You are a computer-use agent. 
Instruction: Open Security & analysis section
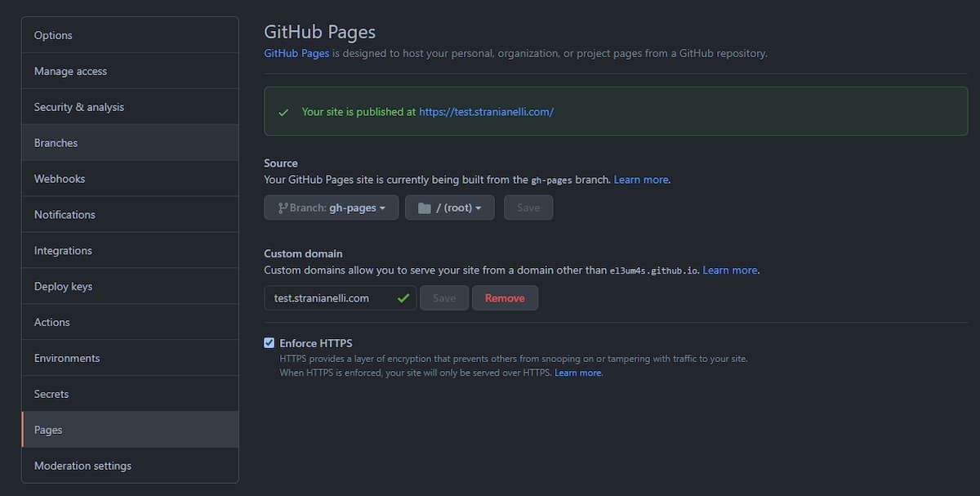click(130, 107)
